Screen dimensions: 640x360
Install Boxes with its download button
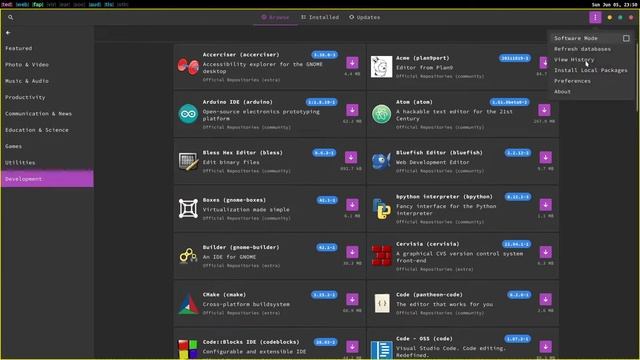352,205
